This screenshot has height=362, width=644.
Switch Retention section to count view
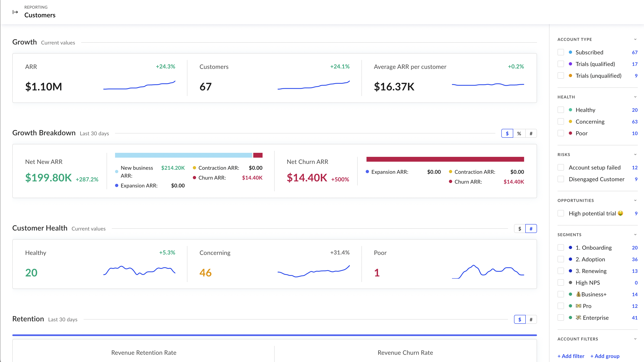(531, 319)
